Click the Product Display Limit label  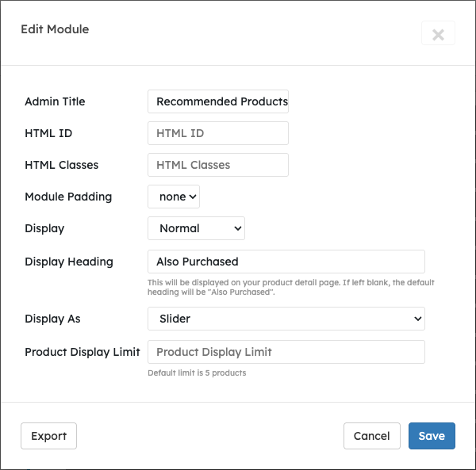pos(83,352)
